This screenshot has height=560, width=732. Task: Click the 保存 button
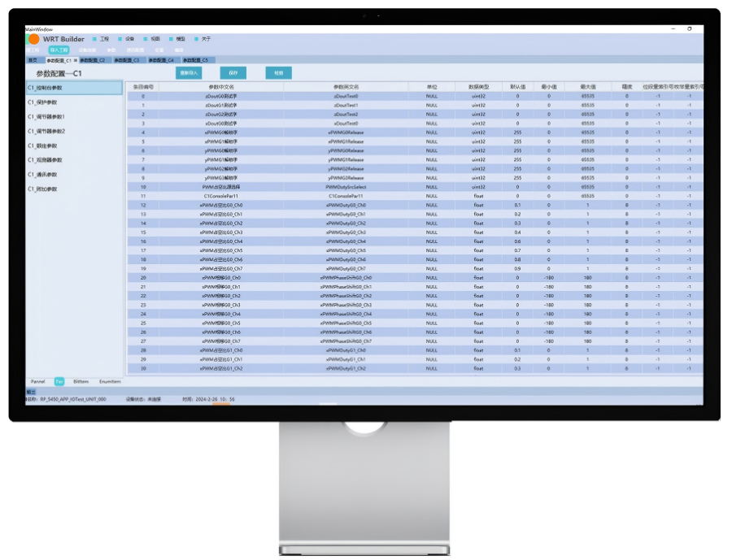[x=233, y=73]
